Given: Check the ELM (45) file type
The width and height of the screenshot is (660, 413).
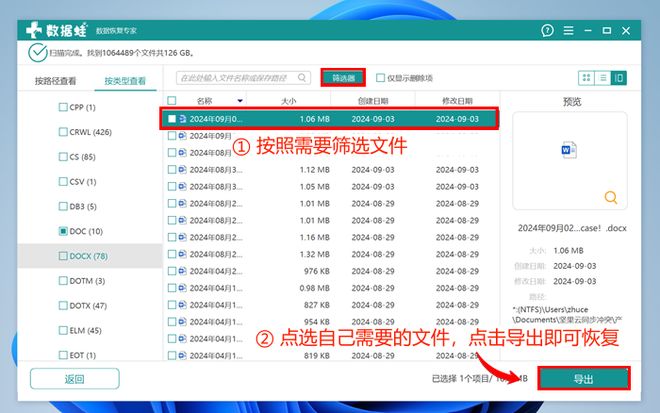Looking at the screenshot, I should [x=63, y=330].
